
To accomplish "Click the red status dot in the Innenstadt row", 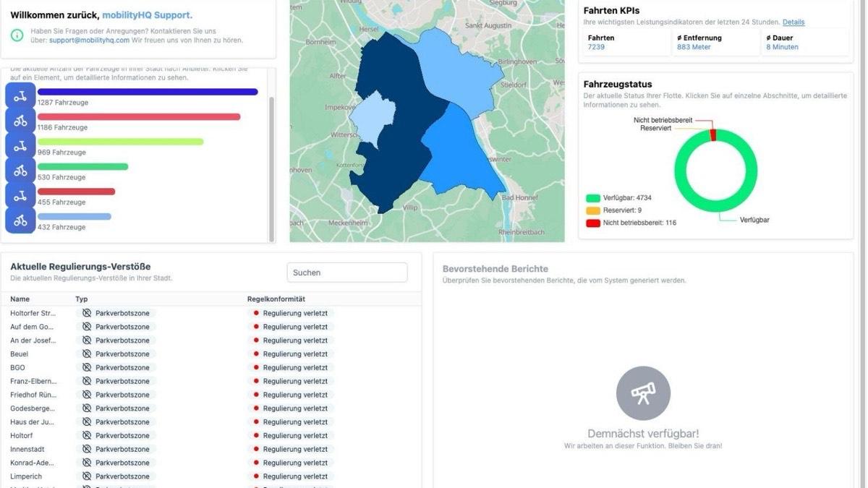I will tap(256, 449).
